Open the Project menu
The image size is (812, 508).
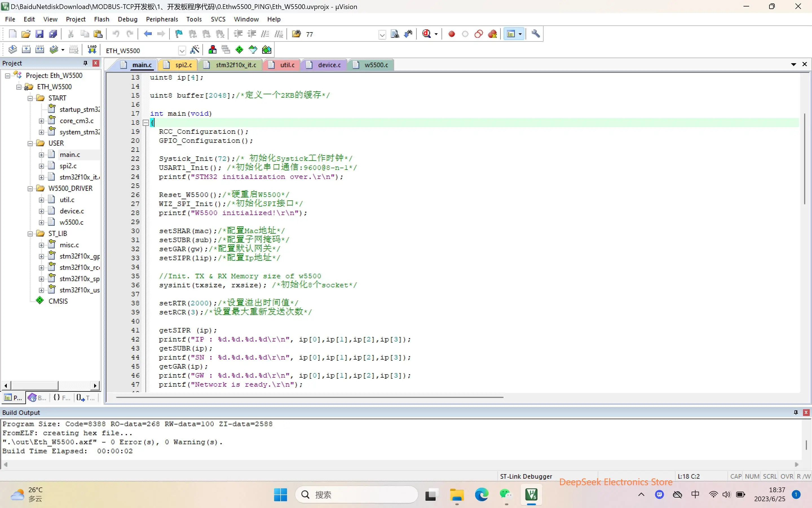click(76, 19)
